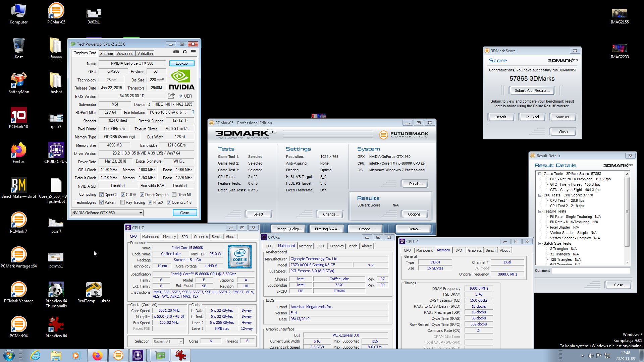Collapse the Batch Size Tests tree node

[x=540, y=243]
